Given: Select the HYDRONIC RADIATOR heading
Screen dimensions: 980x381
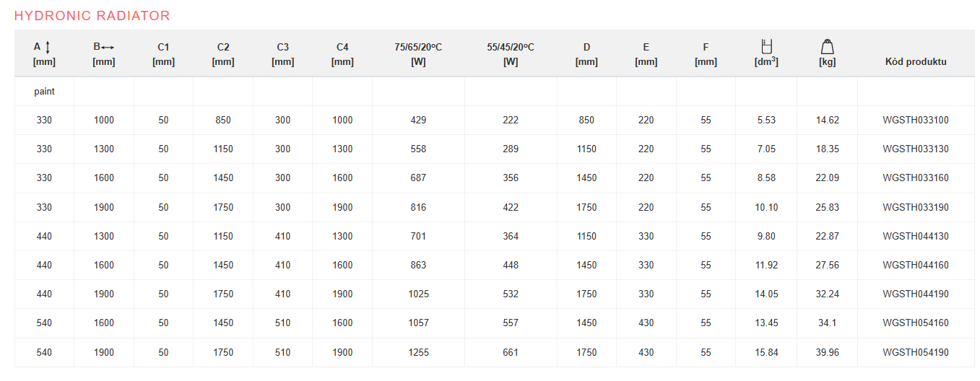Looking at the screenshot, I should 92,15.
